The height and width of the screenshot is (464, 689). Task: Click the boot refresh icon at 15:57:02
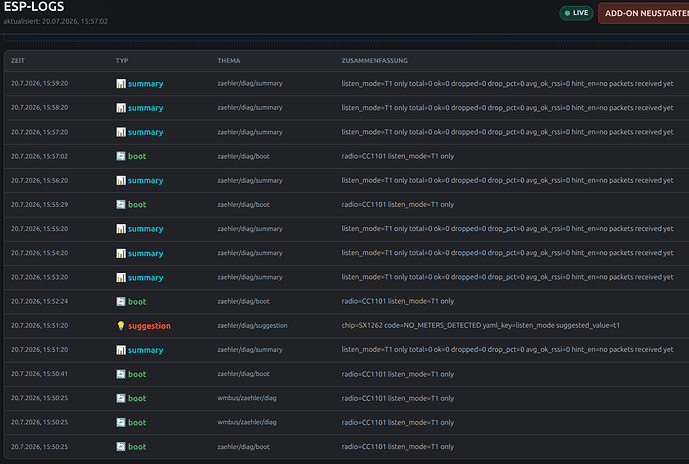(x=121, y=156)
